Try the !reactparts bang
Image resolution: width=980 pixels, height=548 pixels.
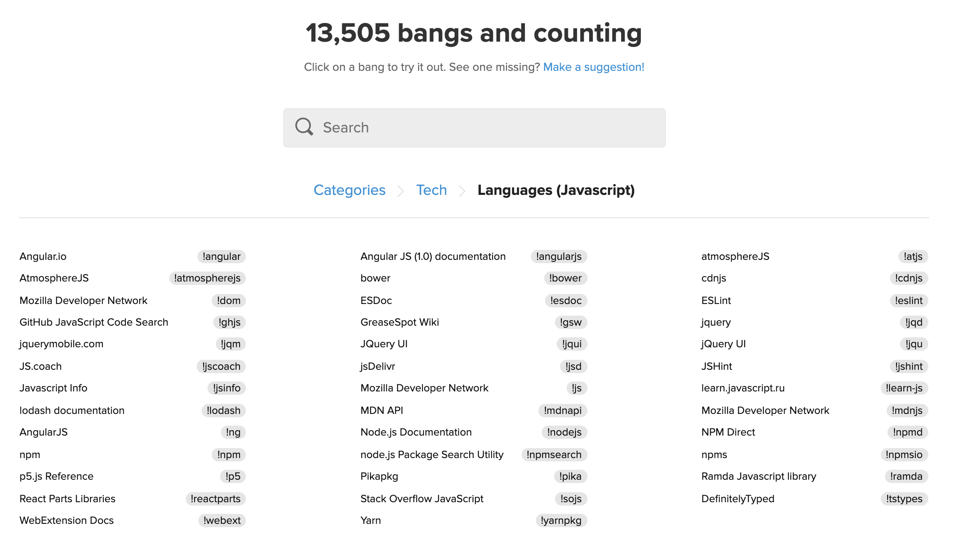215,499
